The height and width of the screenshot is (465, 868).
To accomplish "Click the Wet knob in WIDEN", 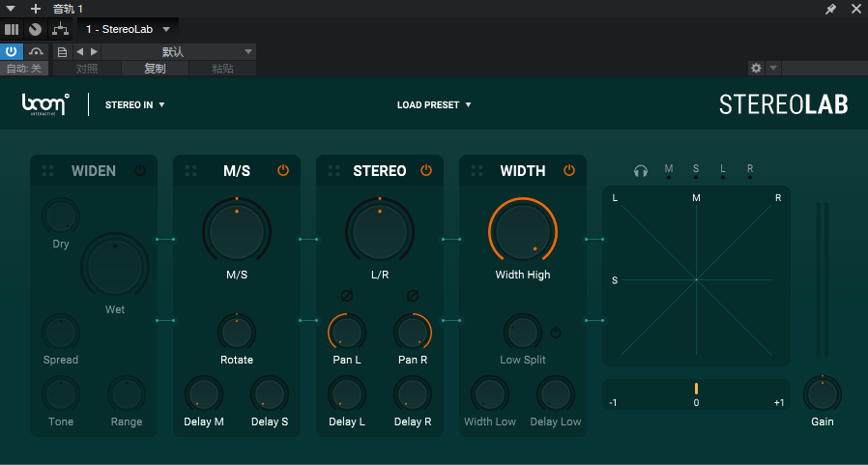I will (115, 266).
